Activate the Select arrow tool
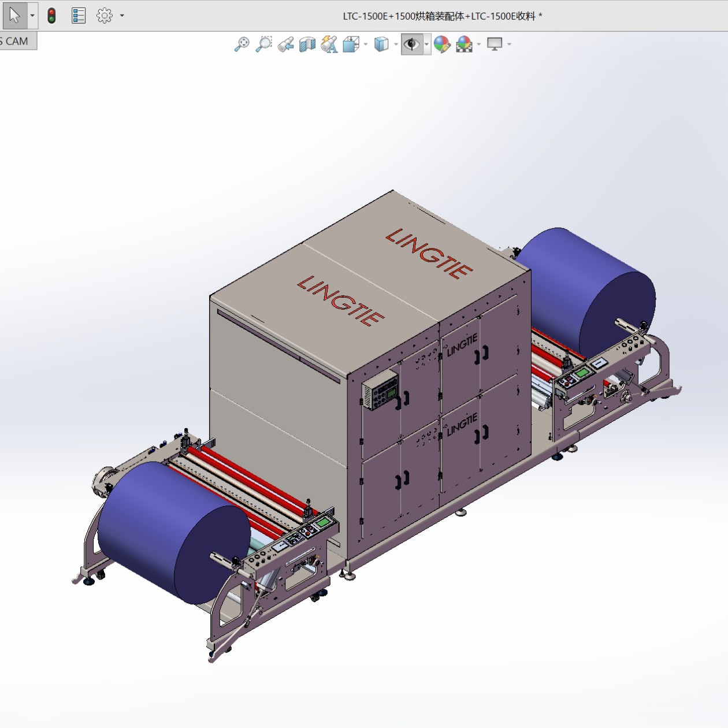This screenshot has width=728, height=728. point(15,15)
